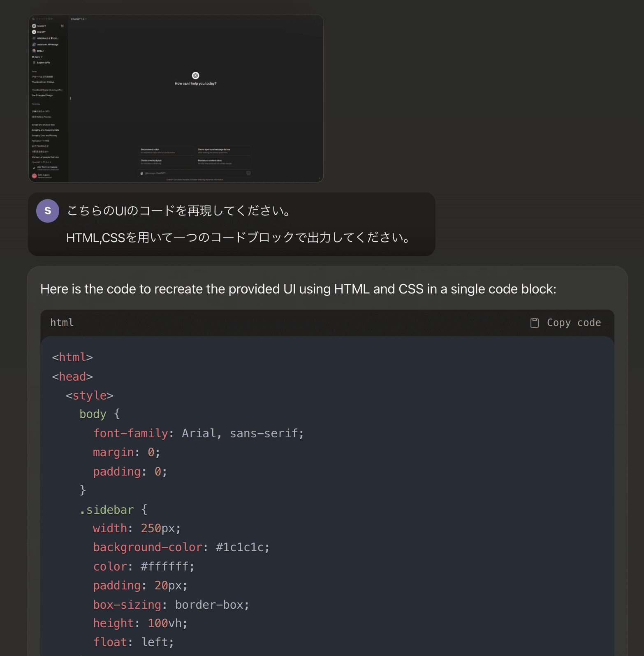Select Markup Languages Overview chat in sidebar
Image resolution: width=644 pixels, height=656 pixels.
(x=46, y=157)
